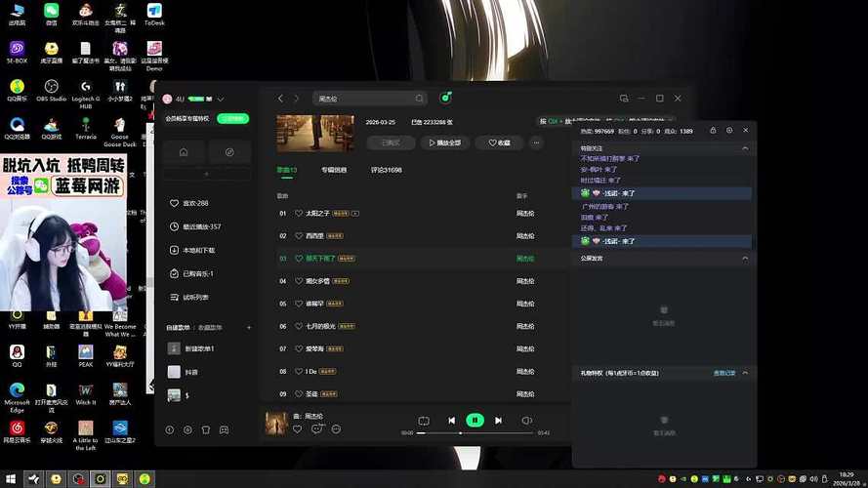Viewport: 868px width, 488px height.
Task: Click the first round icon at the sidebar bottom
Action: [169, 429]
